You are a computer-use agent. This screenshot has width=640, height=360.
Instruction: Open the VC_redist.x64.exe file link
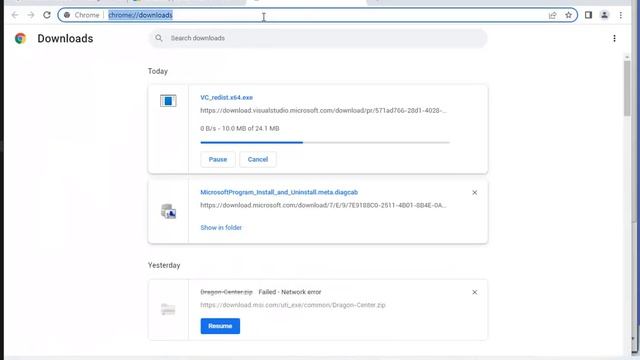tap(227, 97)
